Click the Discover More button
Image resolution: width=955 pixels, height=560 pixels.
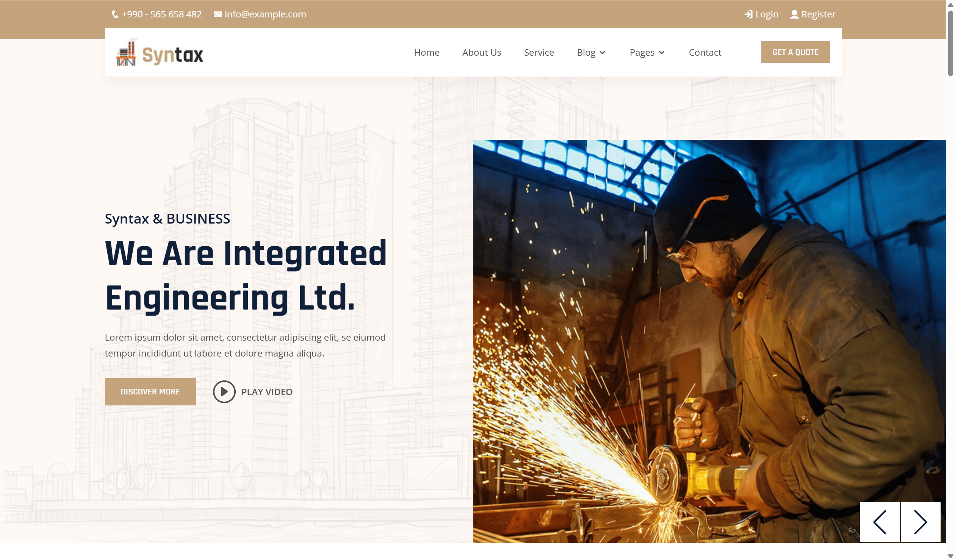pos(150,392)
